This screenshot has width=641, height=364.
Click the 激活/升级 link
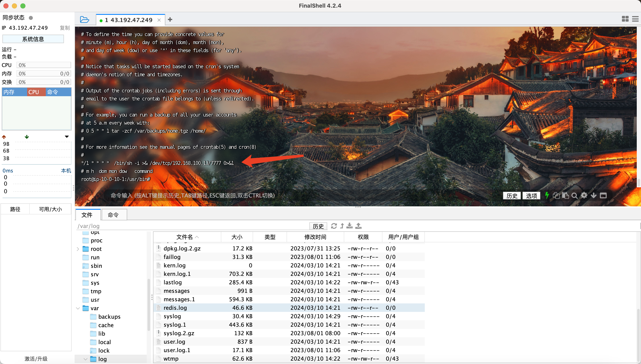tap(36, 359)
